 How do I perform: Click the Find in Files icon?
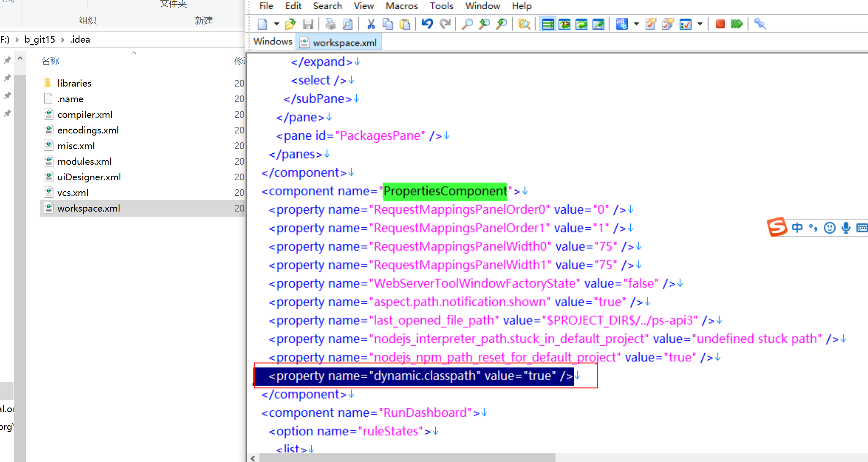click(x=524, y=24)
